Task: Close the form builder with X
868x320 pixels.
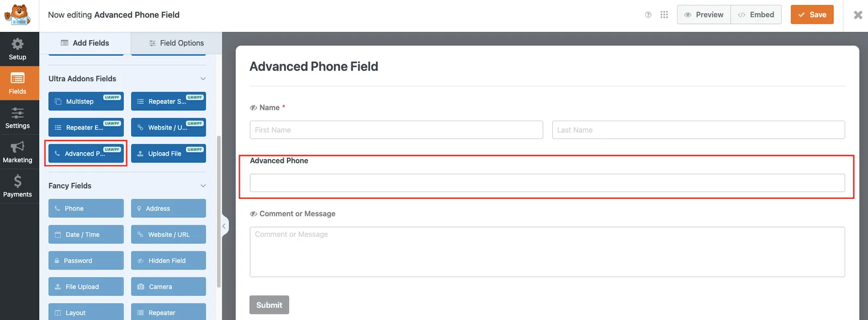Action: tap(858, 15)
